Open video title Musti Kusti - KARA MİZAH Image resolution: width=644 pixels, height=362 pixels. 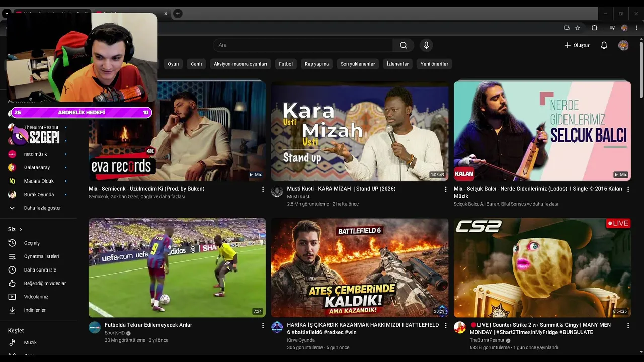[x=341, y=189]
